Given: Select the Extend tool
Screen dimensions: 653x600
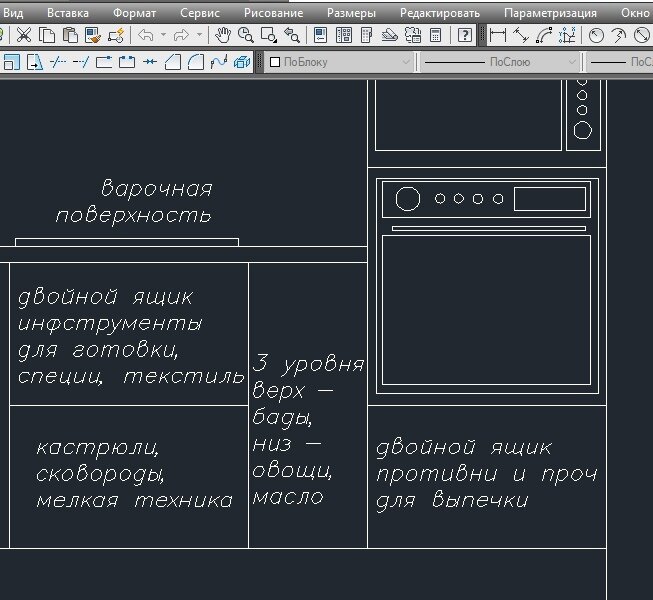Looking at the screenshot, I should [81, 62].
